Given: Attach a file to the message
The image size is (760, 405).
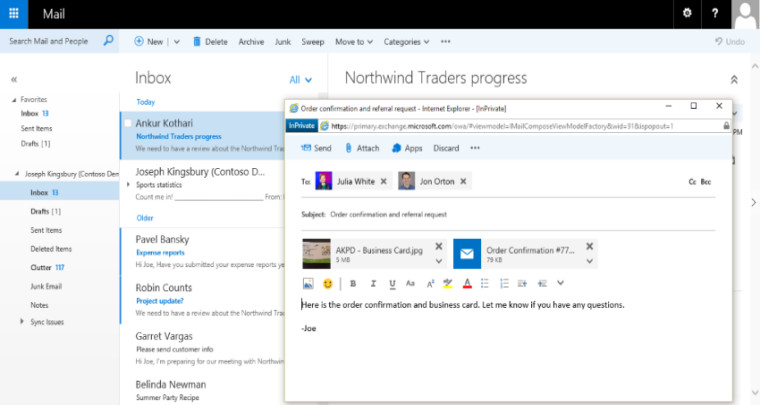Looking at the screenshot, I should click(362, 148).
